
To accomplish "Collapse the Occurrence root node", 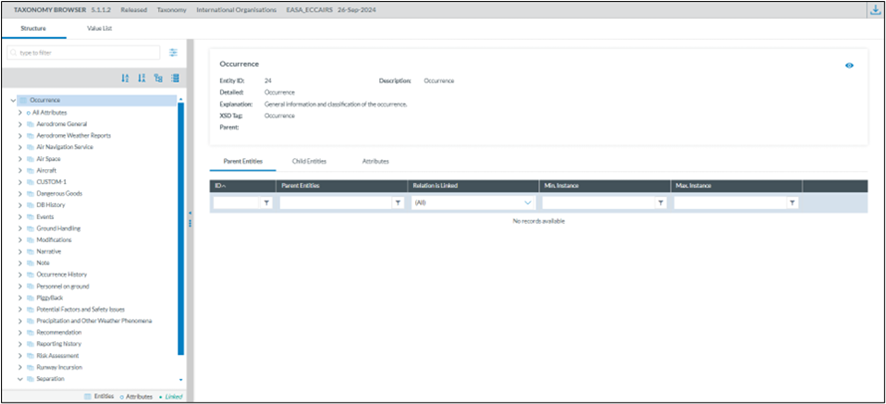I will tap(12, 100).
